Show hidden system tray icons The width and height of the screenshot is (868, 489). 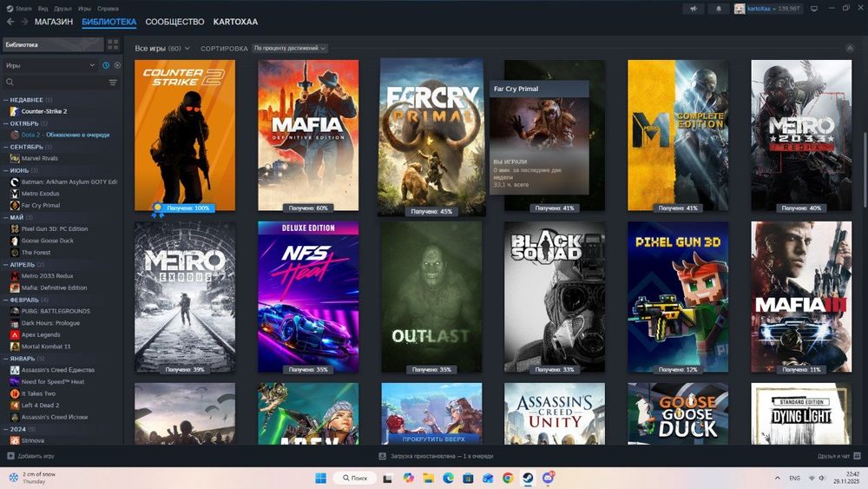[777, 478]
